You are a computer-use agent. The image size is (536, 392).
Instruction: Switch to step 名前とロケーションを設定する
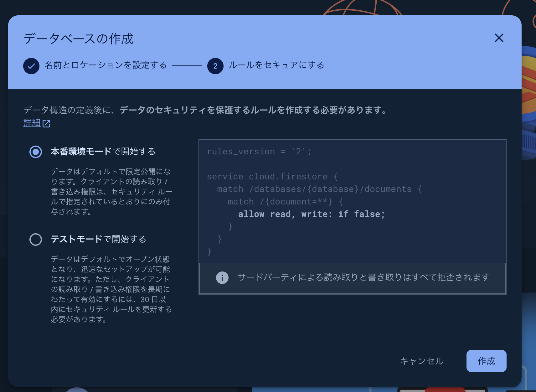pos(105,66)
